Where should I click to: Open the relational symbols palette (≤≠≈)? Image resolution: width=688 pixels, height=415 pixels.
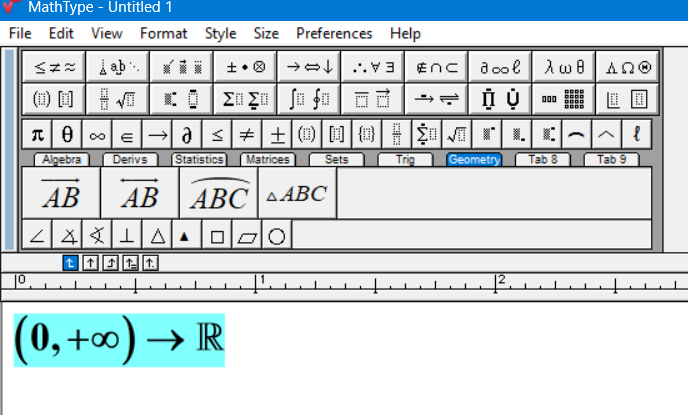click(x=54, y=67)
